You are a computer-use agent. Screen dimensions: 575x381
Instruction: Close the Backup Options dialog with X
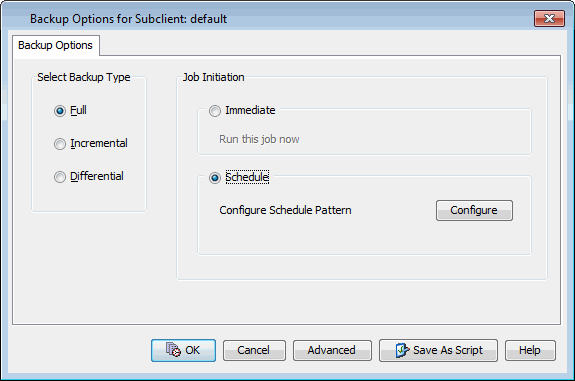click(549, 19)
